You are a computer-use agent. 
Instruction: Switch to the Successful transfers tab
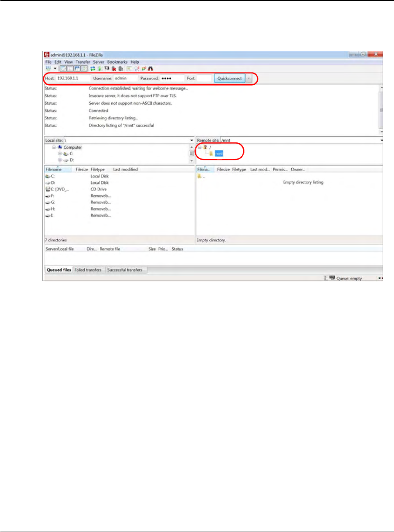125,270
